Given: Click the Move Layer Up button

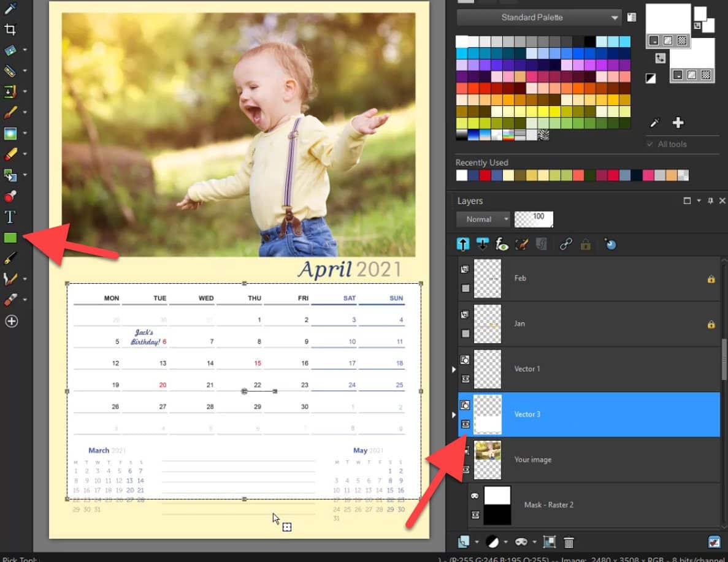Looking at the screenshot, I should coord(464,245).
